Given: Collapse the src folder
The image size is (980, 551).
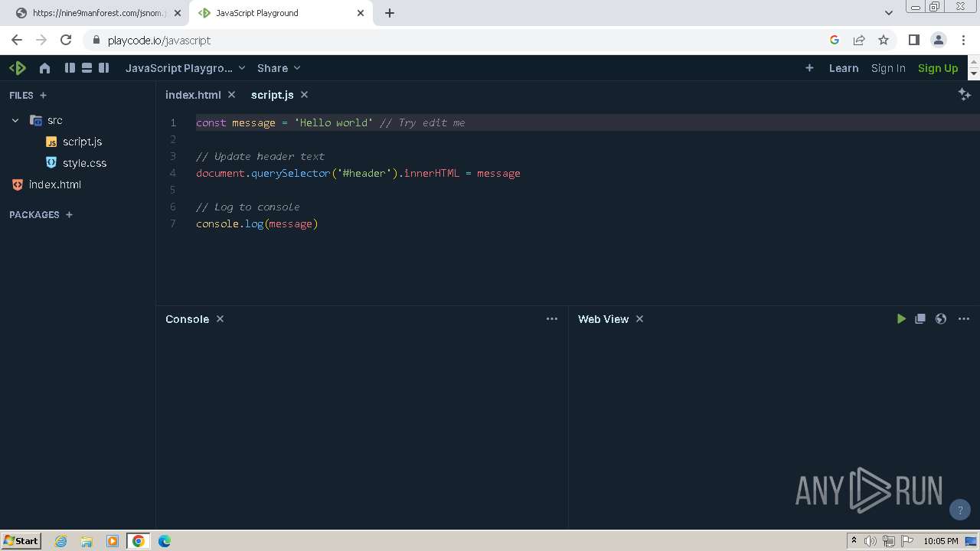Looking at the screenshot, I should click(15, 120).
